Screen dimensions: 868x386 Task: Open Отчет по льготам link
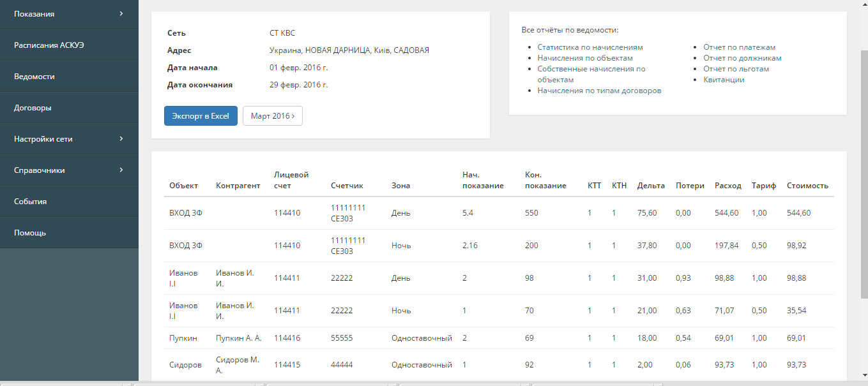point(736,69)
